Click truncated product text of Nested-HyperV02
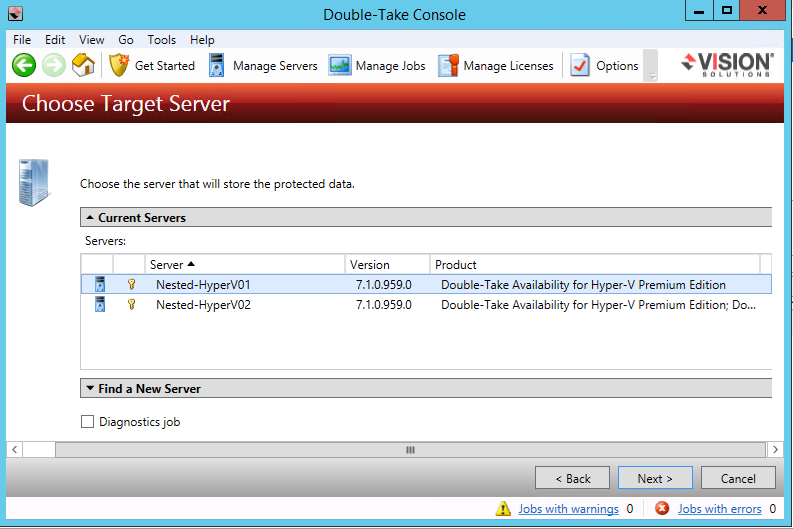The width and height of the screenshot is (793, 529). click(x=598, y=305)
